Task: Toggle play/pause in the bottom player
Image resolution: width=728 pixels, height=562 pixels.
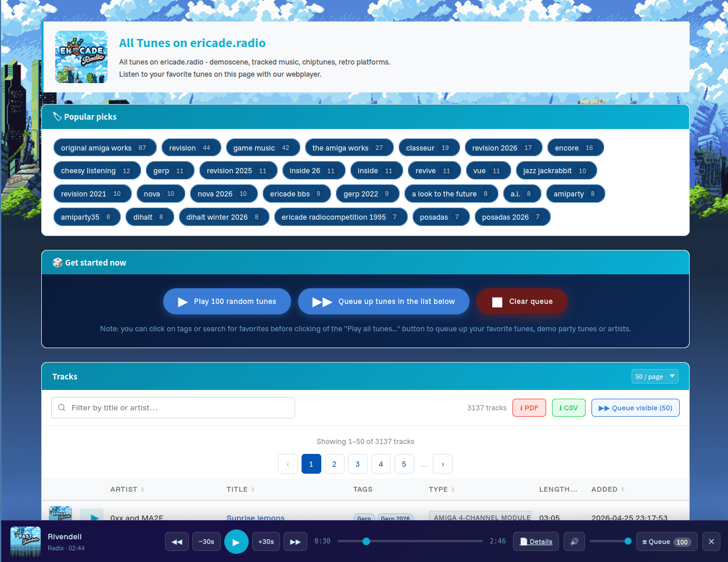Action: 236,542
